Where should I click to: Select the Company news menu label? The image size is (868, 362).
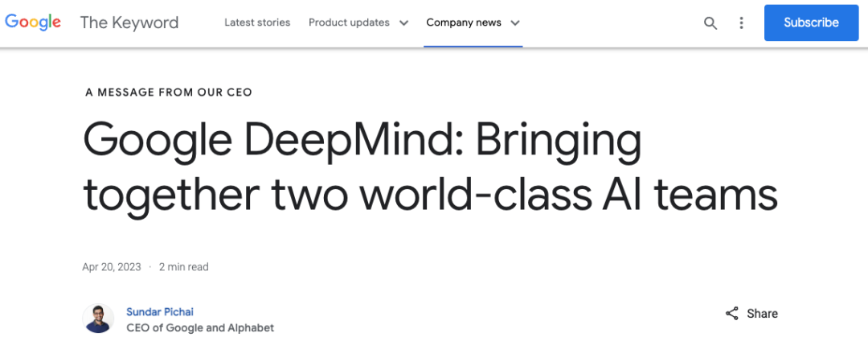tap(464, 23)
